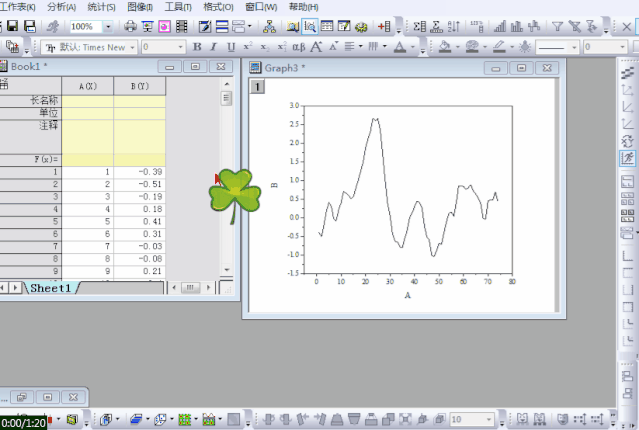
Task: Click the Add Column icon in toolbar
Action: pyautogui.click(x=384, y=26)
